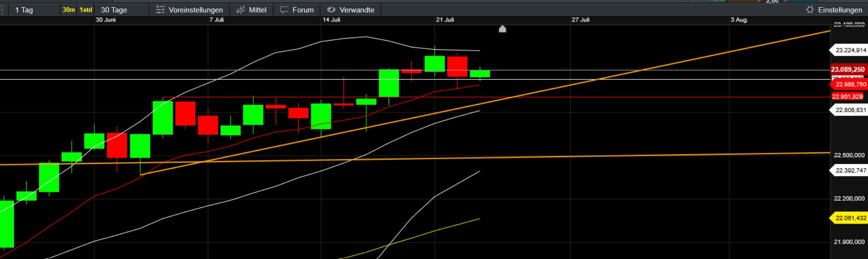Click the 22.392,747 price tag
Image resolution: width=868 pixels, height=259 pixels.
point(848,171)
